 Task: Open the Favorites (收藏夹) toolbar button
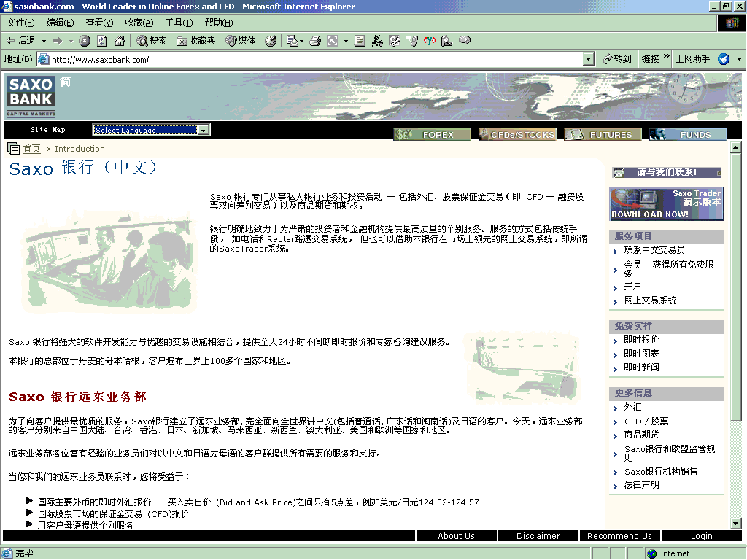point(196,41)
